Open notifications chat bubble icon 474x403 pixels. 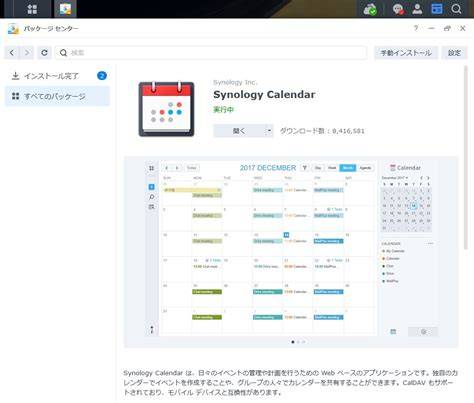398,9
